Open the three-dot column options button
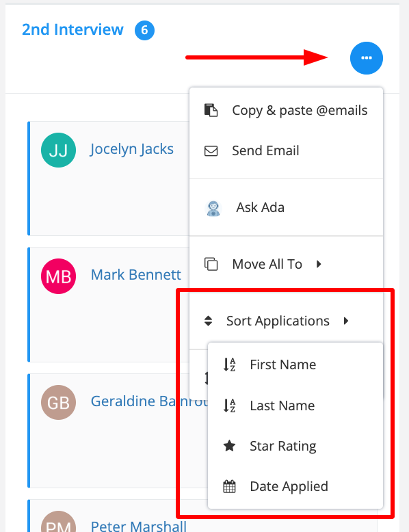 (x=366, y=58)
